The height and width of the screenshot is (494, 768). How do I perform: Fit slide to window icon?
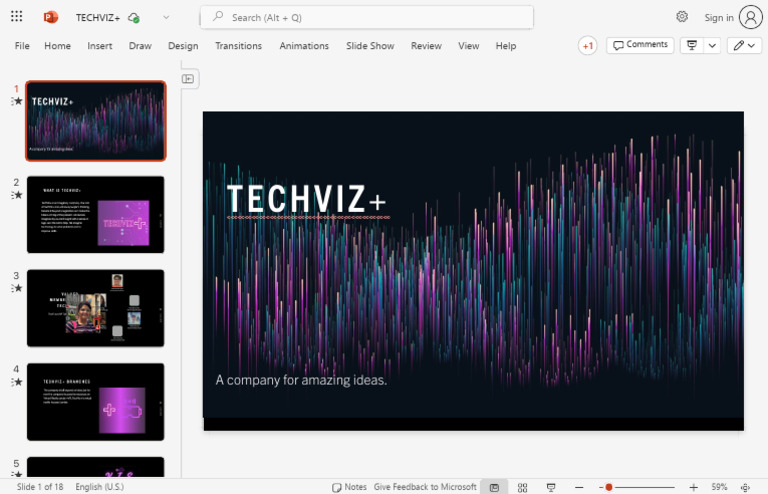(x=745, y=487)
